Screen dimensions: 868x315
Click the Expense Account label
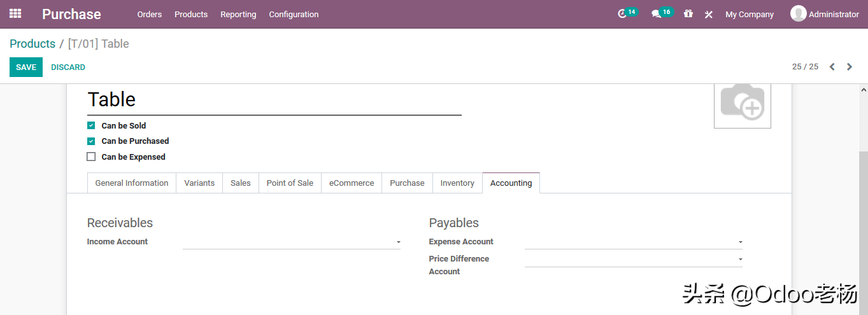[x=461, y=242]
